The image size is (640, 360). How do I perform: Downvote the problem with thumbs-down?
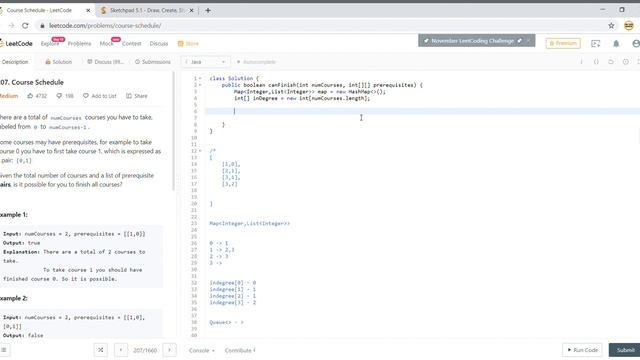pos(59,96)
